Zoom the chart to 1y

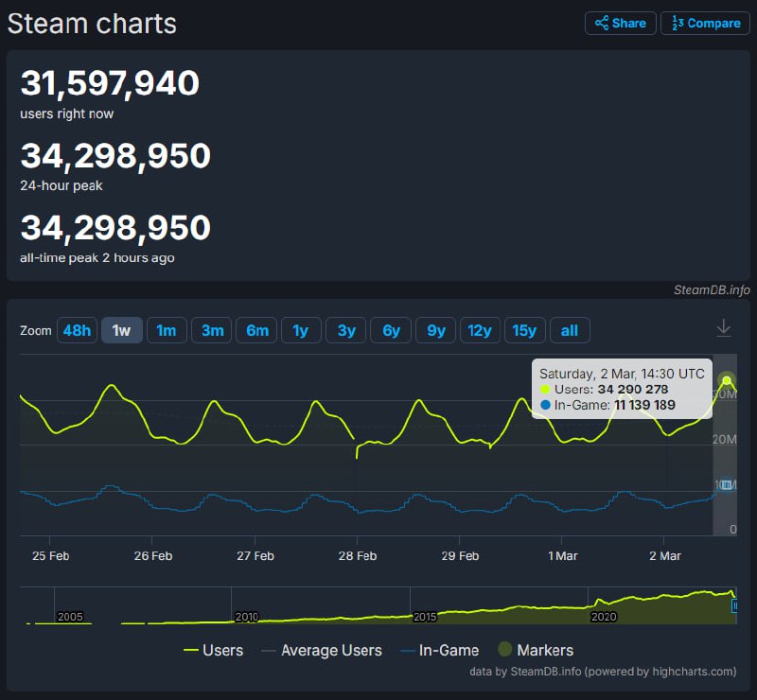[301, 330]
